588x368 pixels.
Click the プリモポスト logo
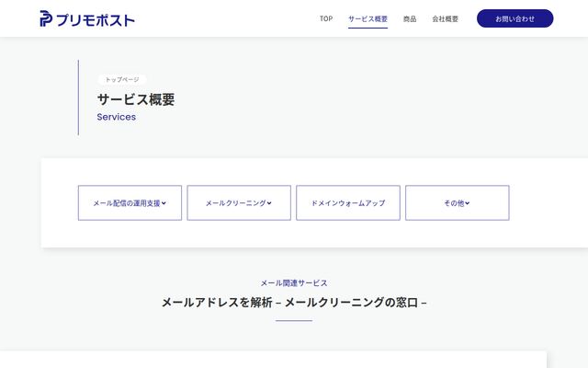pos(87,18)
